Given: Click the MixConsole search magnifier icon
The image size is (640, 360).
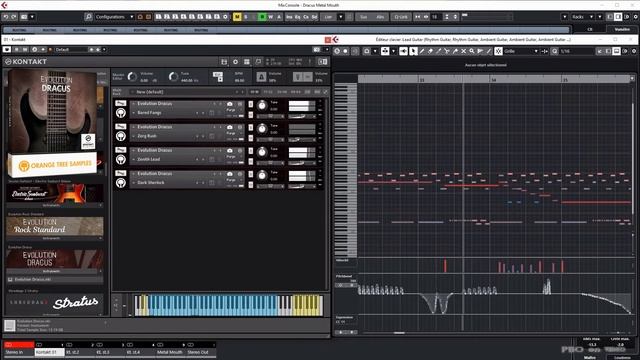Looking at the screenshot, I should (x=88, y=17).
